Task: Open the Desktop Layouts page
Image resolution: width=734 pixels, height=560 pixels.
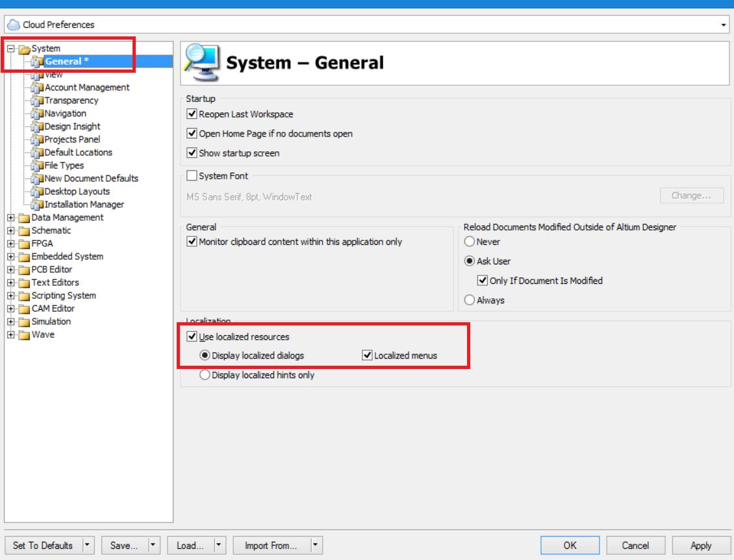Action: point(77,192)
